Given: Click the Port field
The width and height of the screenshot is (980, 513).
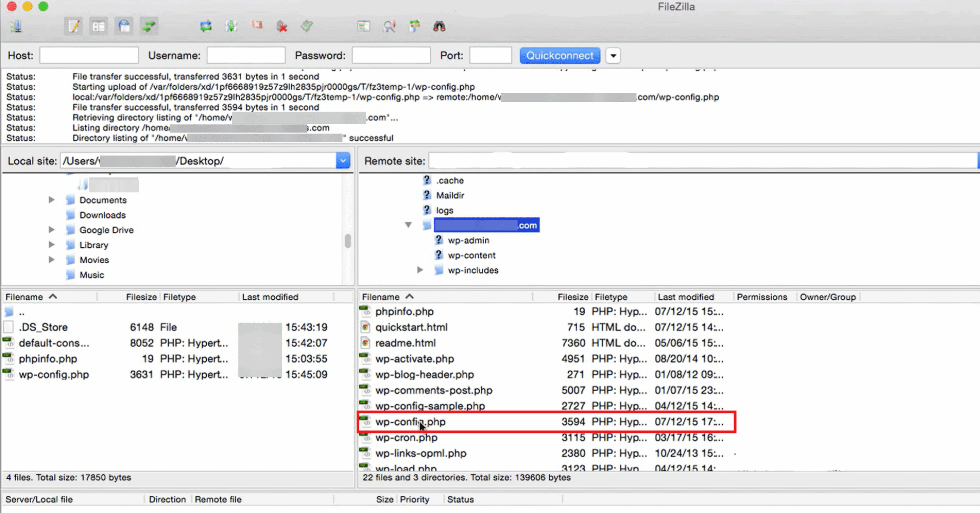Looking at the screenshot, I should pos(491,56).
